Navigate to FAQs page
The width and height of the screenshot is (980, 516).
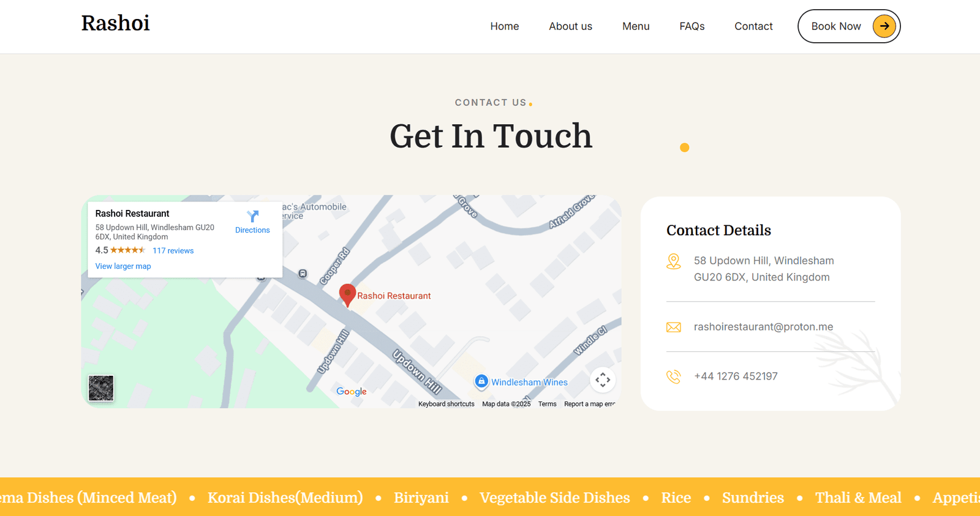(x=692, y=26)
